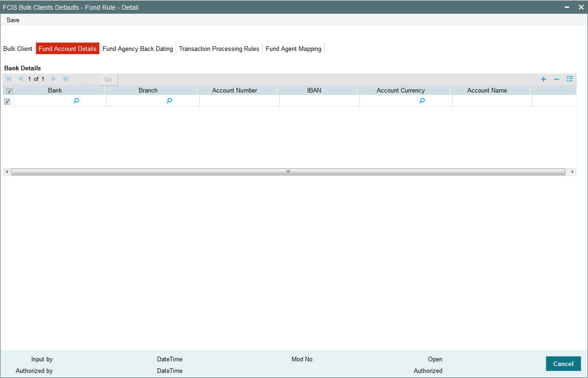The width and height of the screenshot is (588, 378).
Task: Click the horizontal scrollbar thumb
Action: click(288, 172)
